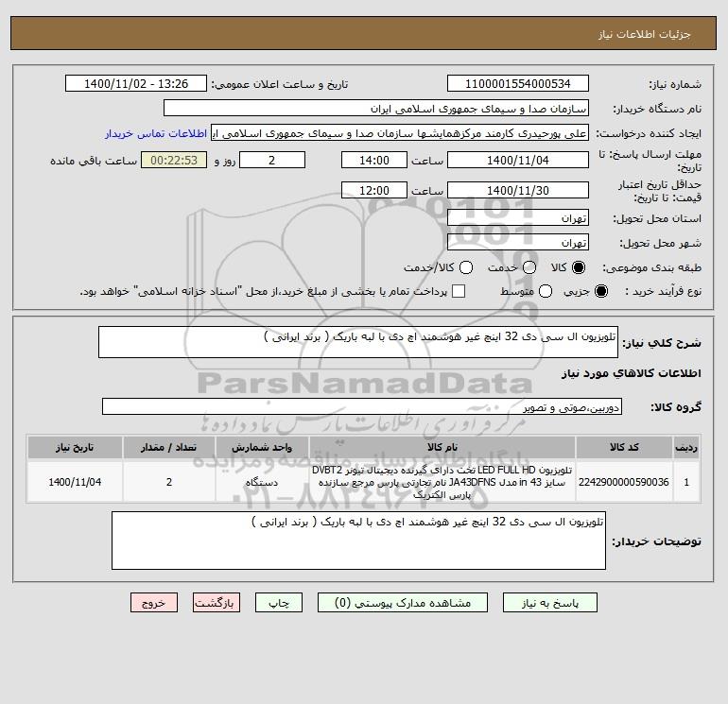This screenshot has width=728, height=704.
Task: Click the تاریخ نیاز column header
Action: (x=75, y=447)
